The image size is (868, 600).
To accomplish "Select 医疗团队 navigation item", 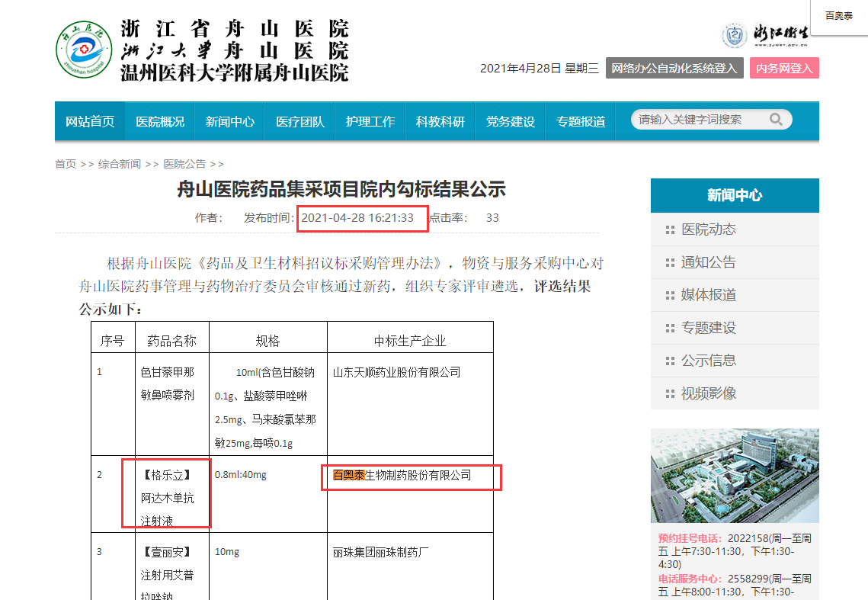I will pyautogui.click(x=300, y=121).
